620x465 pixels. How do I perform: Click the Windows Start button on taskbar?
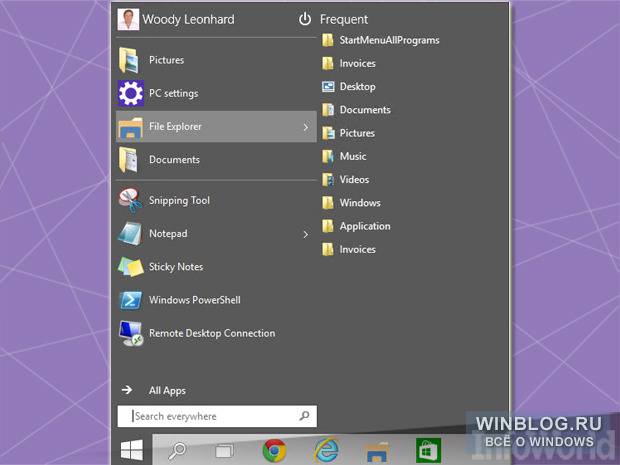coord(132,450)
